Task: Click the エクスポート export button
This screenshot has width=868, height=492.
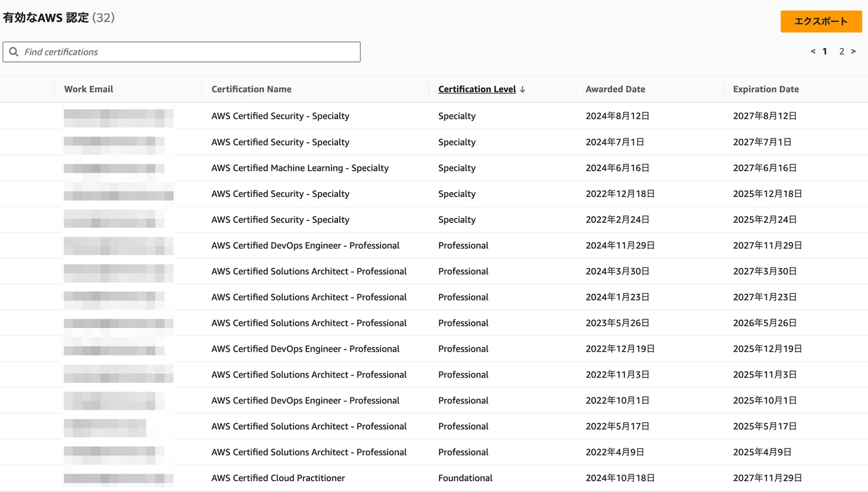Action: (x=820, y=21)
